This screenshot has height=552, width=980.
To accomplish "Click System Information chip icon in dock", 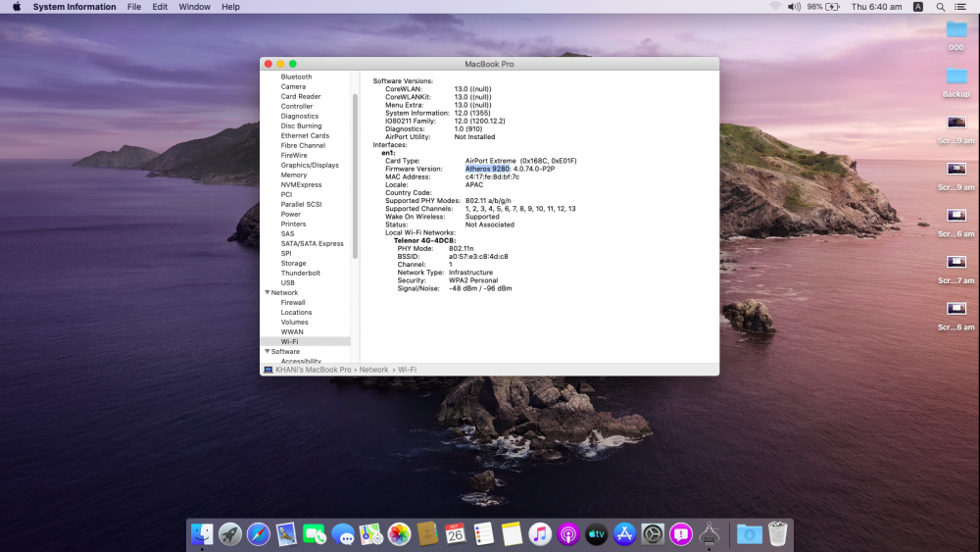I will (709, 534).
